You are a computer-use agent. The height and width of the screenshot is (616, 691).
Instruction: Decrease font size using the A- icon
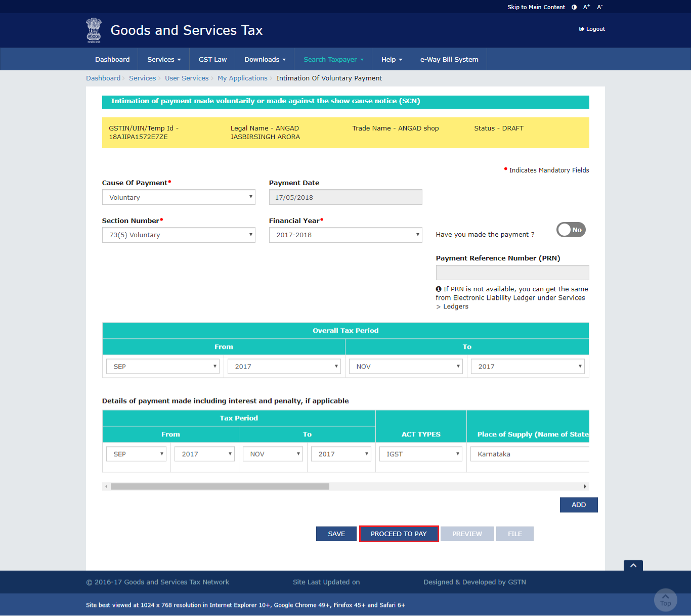(x=599, y=7)
